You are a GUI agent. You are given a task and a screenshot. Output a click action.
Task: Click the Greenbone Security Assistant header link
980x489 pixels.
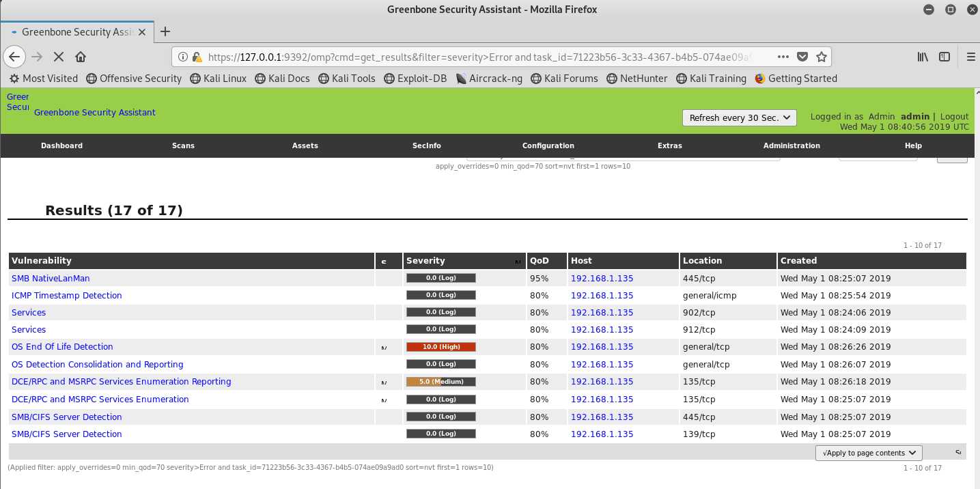click(94, 112)
